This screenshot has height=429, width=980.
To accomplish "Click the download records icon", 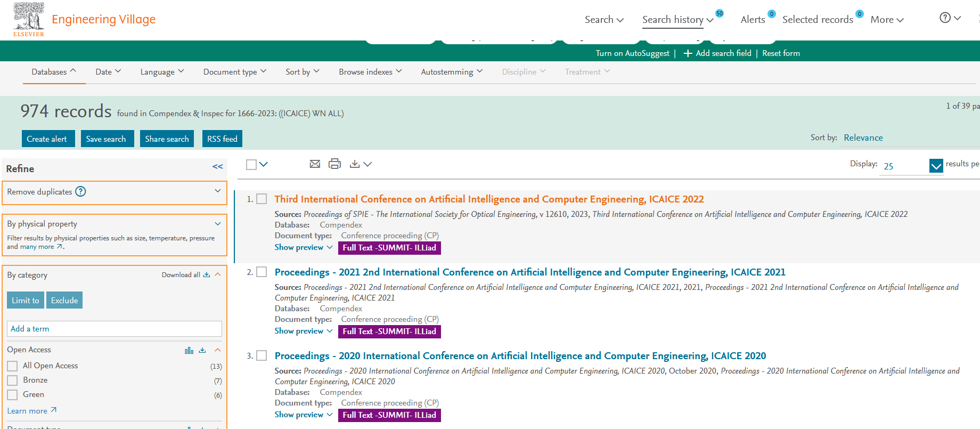I will click(x=355, y=164).
